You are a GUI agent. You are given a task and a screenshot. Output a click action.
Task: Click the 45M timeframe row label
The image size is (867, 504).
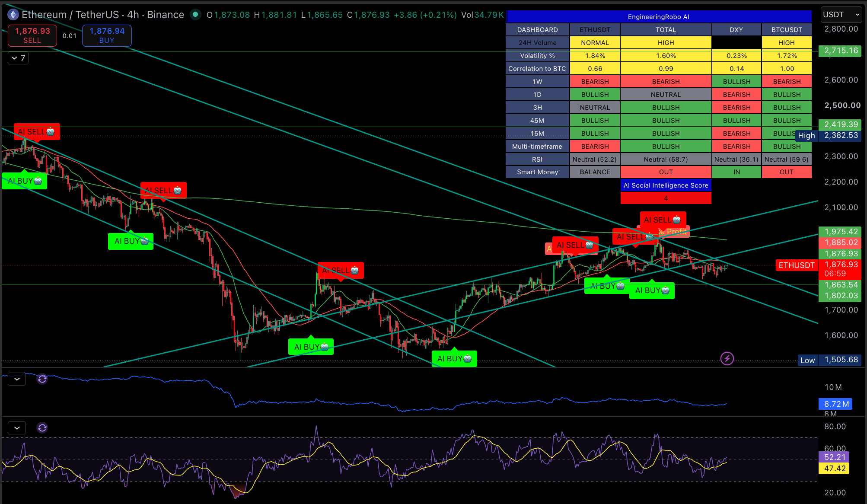(538, 121)
